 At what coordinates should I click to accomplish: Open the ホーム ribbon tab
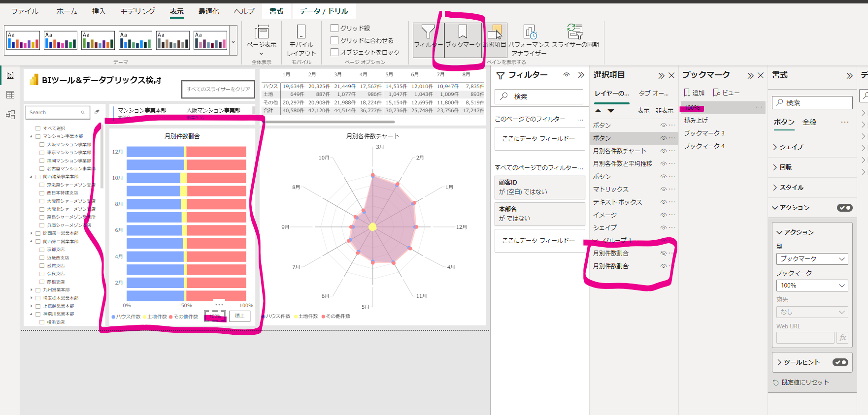coord(67,11)
